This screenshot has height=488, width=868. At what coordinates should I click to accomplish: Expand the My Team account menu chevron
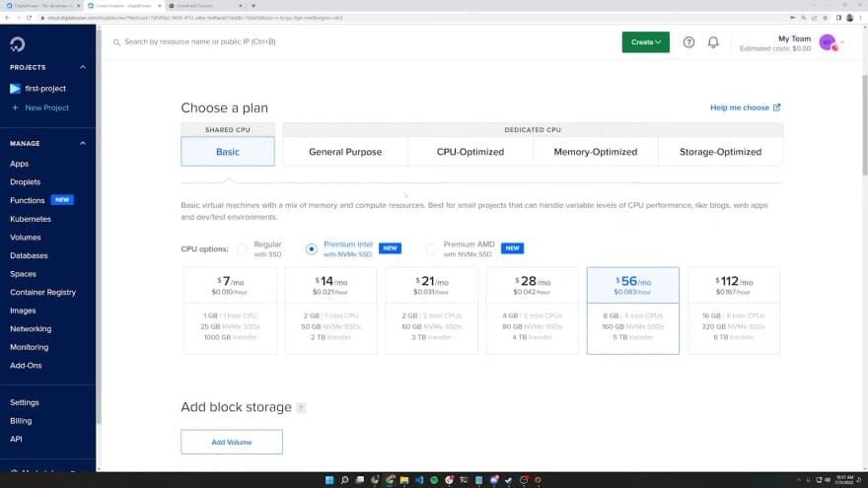[842, 42]
